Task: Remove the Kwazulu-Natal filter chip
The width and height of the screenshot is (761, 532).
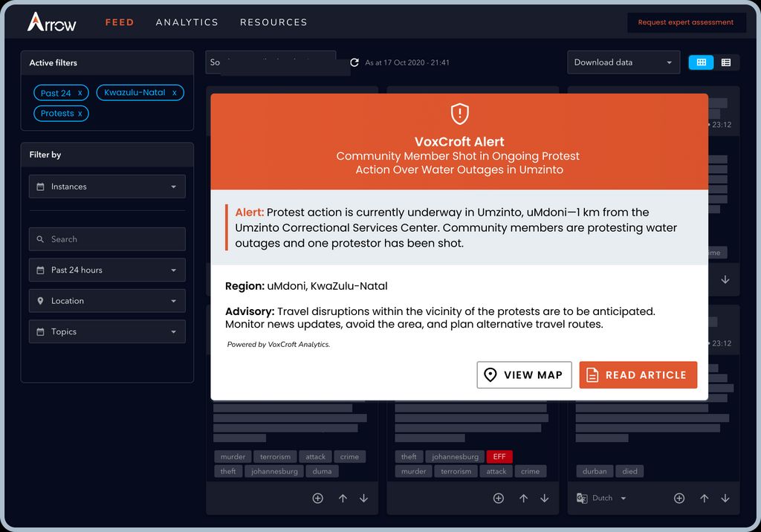Action: (174, 92)
